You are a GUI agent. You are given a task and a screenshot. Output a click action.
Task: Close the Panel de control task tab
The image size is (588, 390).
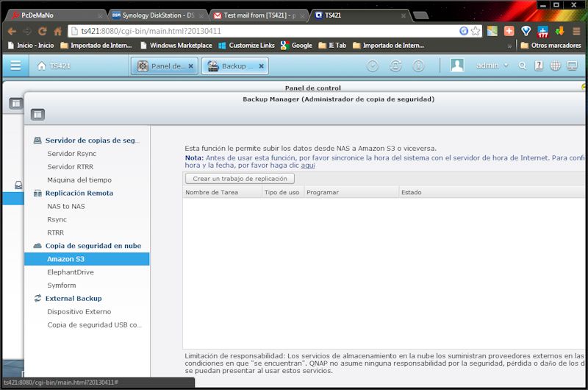coord(191,66)
